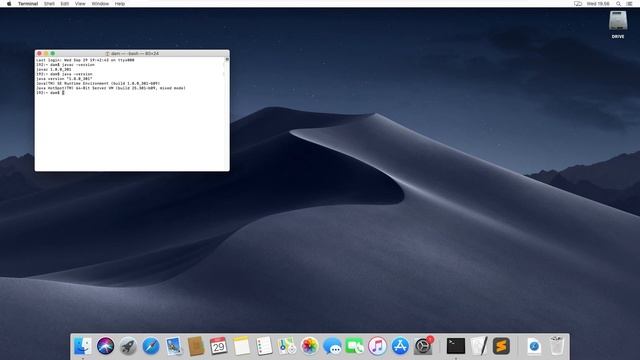This screenshot has width=640, height=360.
Task: Click the Terminal window scrollbar
Action: point(227,113)
